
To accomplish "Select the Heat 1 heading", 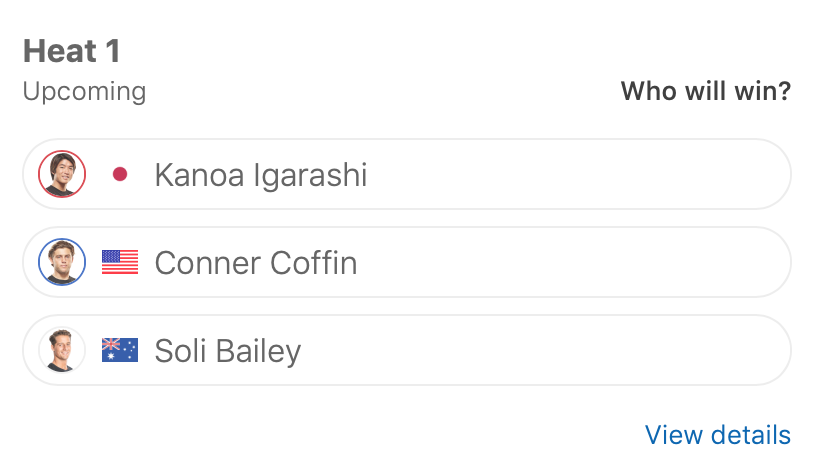I will [72, 51].
